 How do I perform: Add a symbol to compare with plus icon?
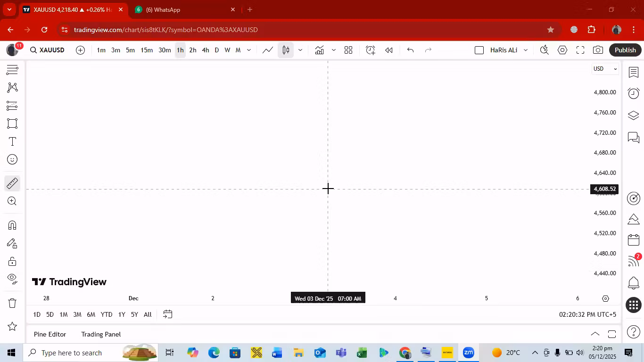point(81,50)
